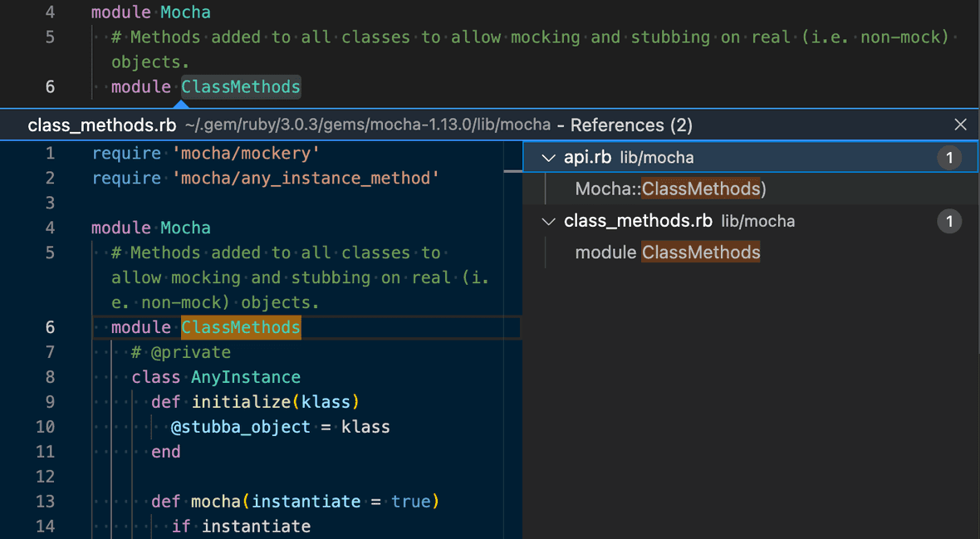The height and width of the screenshot is (539, 980).
Task: Click require 'mocha/mockery' line in peek
Action: click(x=206, y=154)
